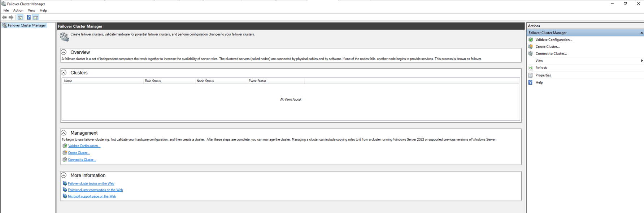Toggle the Show/Hide Console Tree toolbar icon
Screen dimensions: 644x213
20,17
